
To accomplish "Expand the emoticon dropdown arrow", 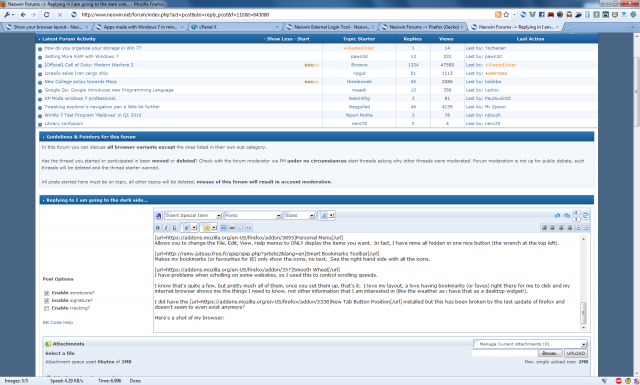I will coord(214,228).
